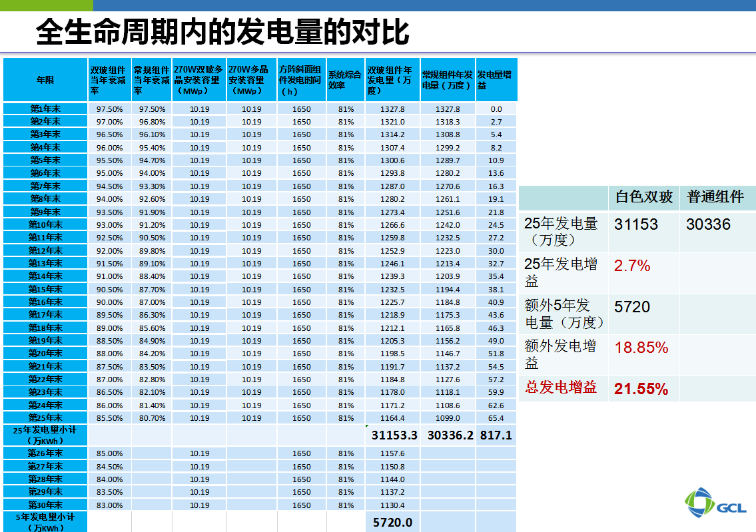The image size is (756, 532).
Task: Select the 5720.0 five-year subtotal cell
Action: (x=393, y=522)
